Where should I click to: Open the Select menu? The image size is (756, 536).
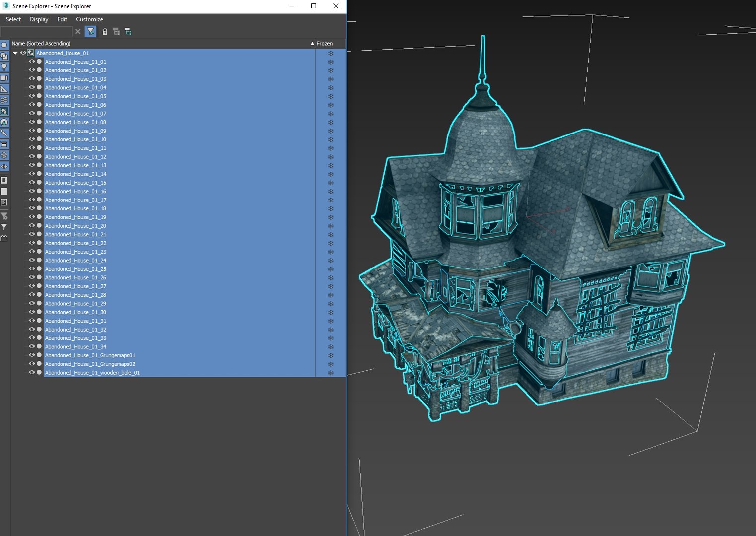13,19
